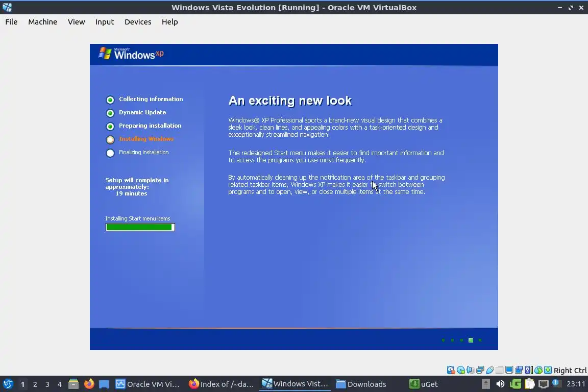Click the Collecting information step indicator

click(x=110, y=100)
